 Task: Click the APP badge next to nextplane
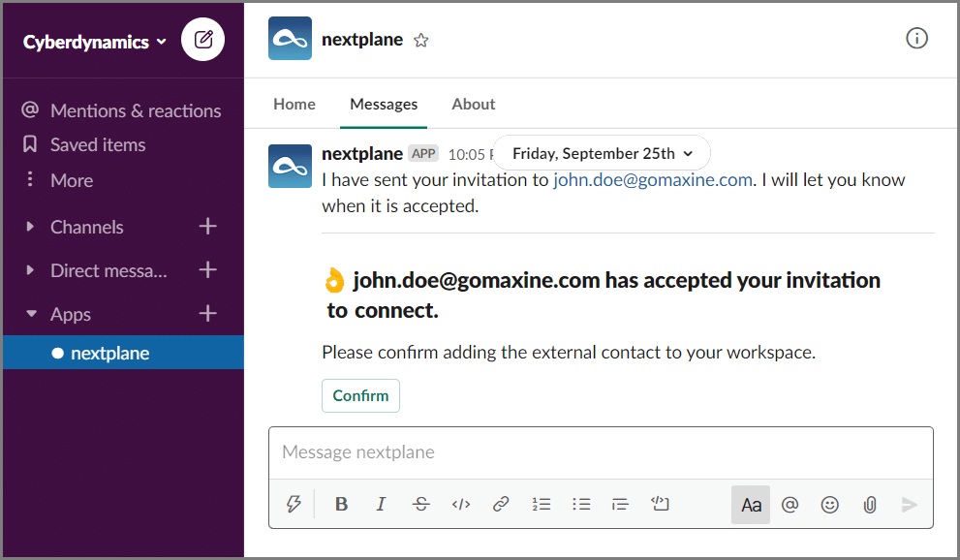point(423,154)
